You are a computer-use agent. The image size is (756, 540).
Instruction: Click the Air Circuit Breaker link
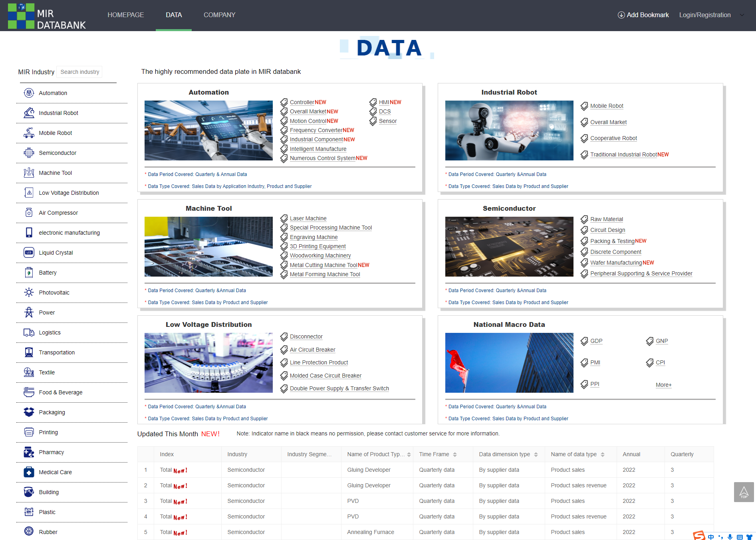[x=313, y=350]
